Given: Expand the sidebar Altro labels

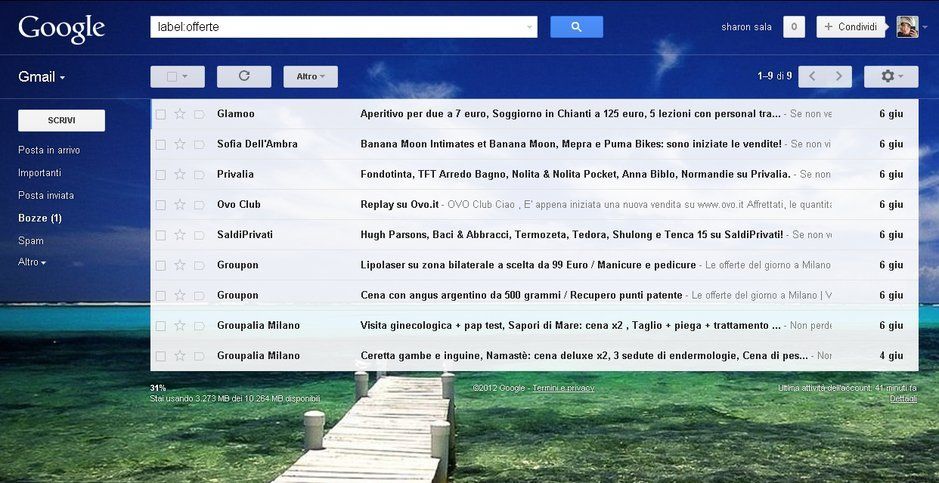Looking at the screenshot, I should 32,262.
